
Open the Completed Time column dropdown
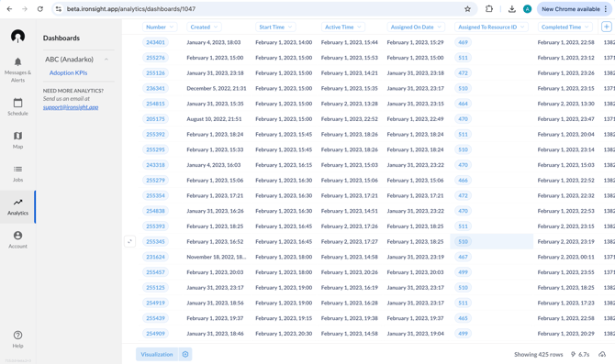coord(565,27)
